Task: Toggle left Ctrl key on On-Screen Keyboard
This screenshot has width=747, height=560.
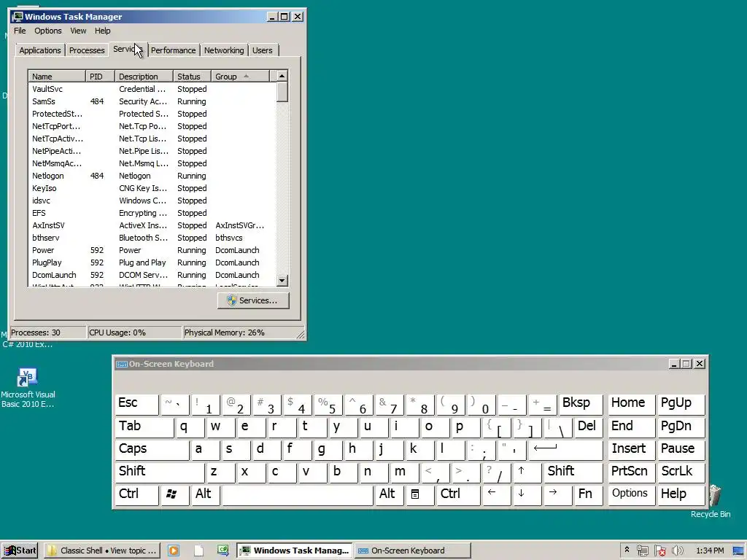Action: tap(136, 495)
